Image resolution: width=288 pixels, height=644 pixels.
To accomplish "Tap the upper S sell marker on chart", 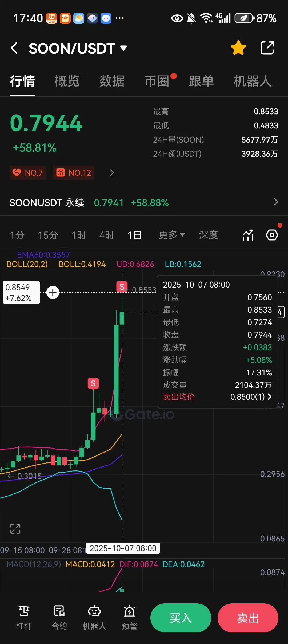I will click(122, 287).
